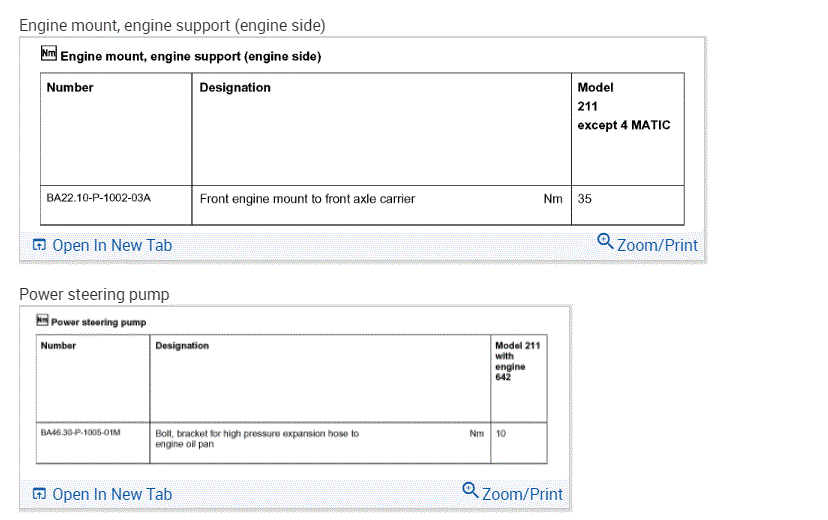828x520 pixels.
Task: Click number BA46.30-P-1005-01M in the table
Action: point(81,433)
